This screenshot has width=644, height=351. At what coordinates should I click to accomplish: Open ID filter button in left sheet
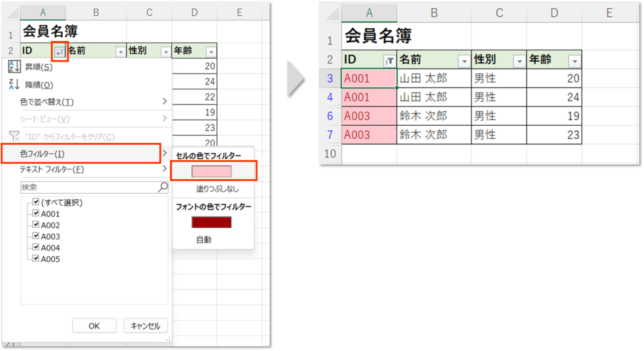[60, 52]
